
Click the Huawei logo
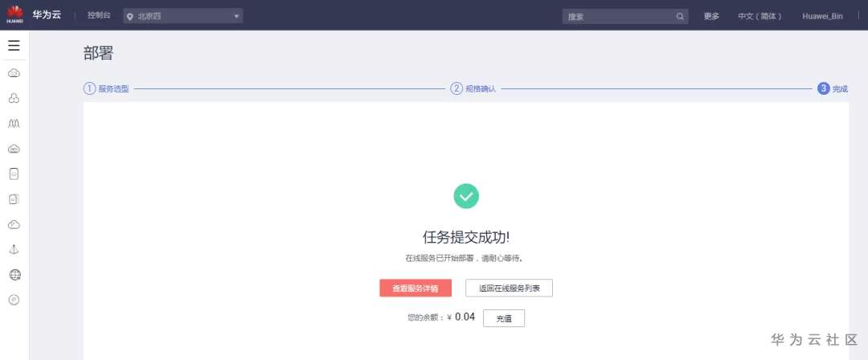[x=15, y=15]
